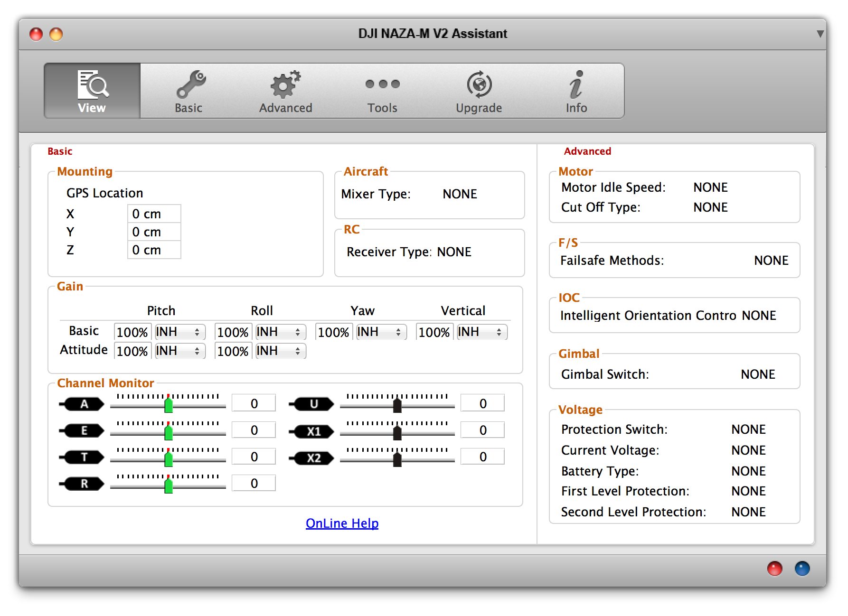This screenshot has height=616, width=848.
Task: Click the A channel badge
Action: [x=82, y=404]
